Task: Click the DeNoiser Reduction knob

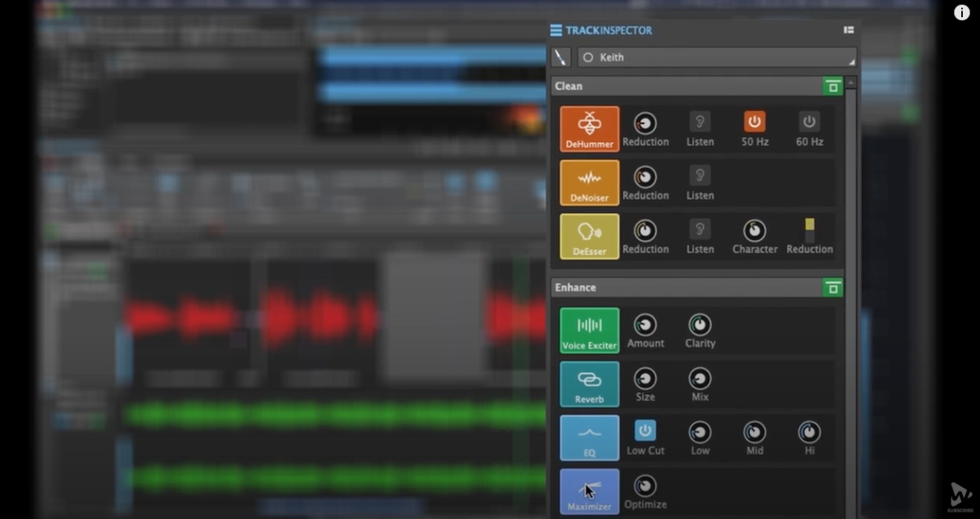Action: (645, 176)
